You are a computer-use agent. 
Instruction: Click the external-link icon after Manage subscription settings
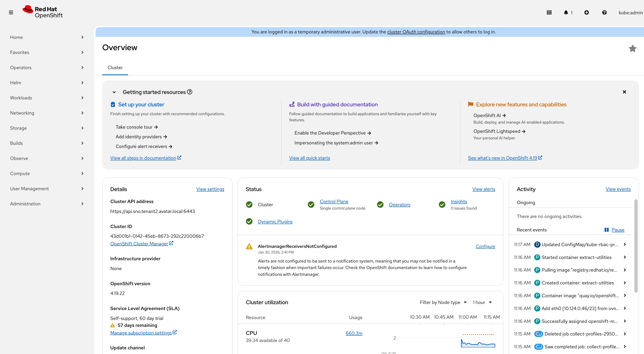175,333
